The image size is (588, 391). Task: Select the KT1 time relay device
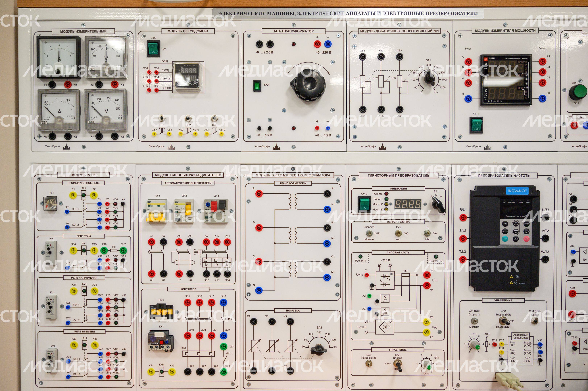52,361
